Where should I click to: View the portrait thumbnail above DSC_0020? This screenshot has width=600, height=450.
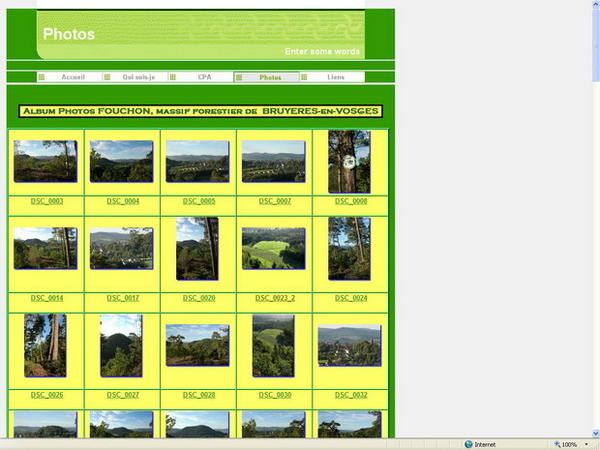(197, 249)
